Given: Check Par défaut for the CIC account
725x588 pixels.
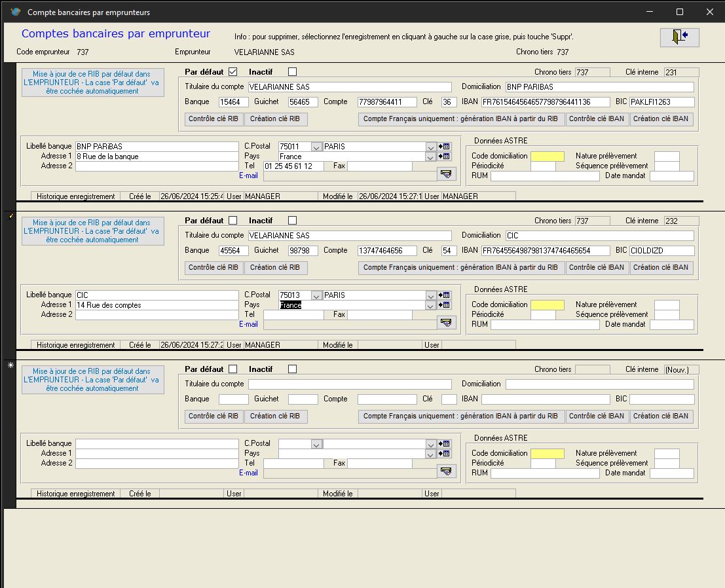Looking at the screenshot, I should pos(233,221).
